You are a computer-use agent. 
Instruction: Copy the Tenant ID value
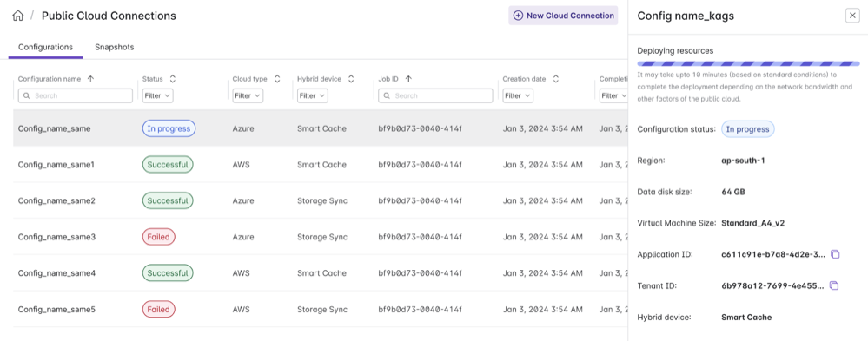click(834, 285)
